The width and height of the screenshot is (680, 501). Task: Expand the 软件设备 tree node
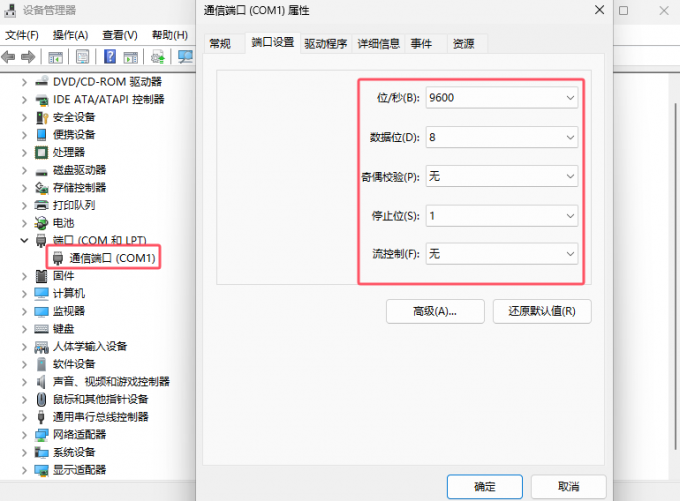coord(24,364)
